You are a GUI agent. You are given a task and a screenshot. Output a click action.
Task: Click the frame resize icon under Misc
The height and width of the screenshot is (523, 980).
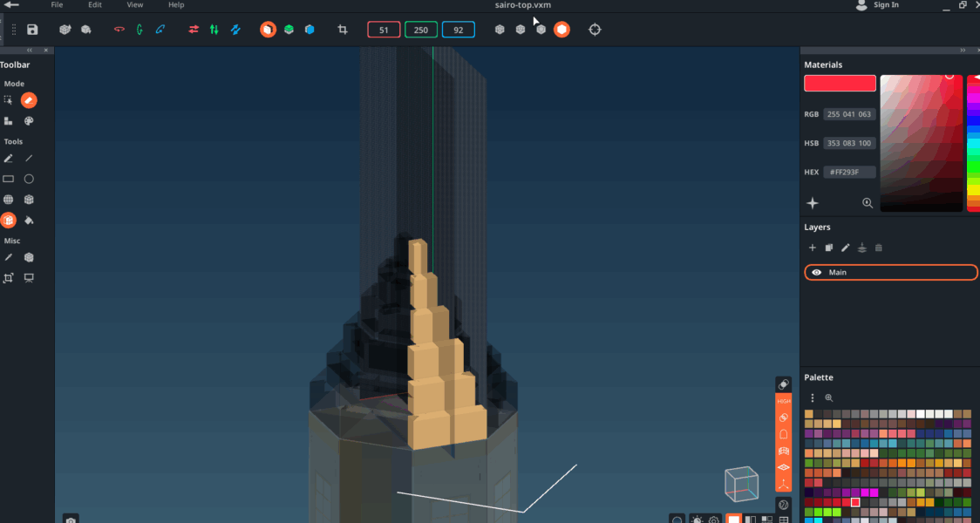(8, 278)
